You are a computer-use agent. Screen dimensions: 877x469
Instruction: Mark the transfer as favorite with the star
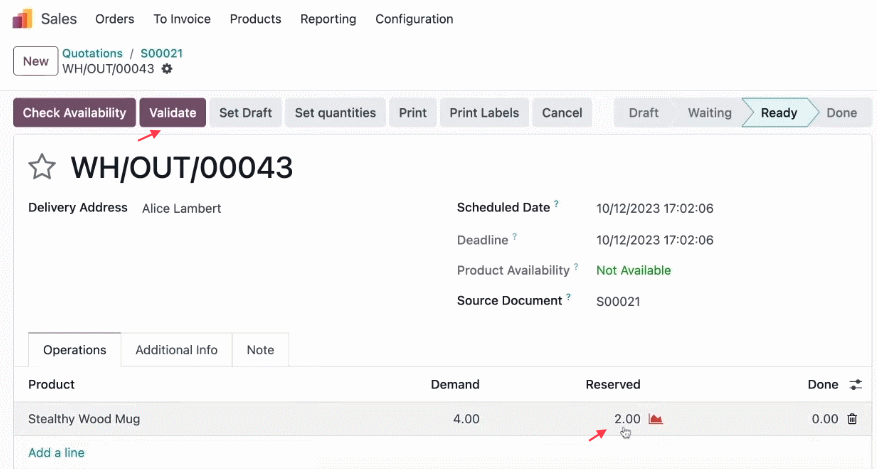coord(42,167)
